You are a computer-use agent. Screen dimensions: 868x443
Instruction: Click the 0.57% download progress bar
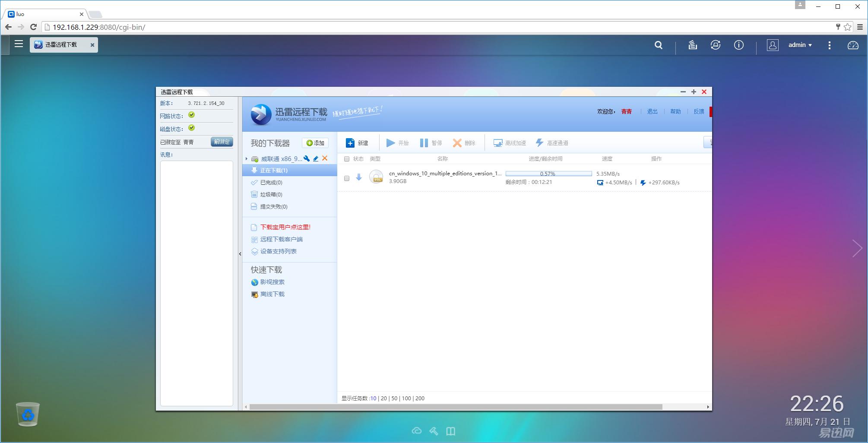548,174
